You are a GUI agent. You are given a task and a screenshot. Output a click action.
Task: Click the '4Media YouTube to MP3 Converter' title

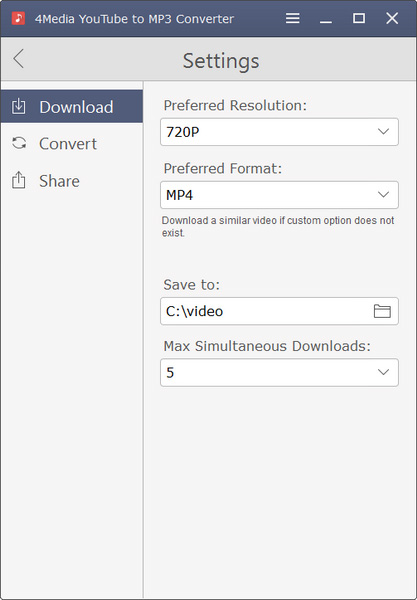pos(134,19)
